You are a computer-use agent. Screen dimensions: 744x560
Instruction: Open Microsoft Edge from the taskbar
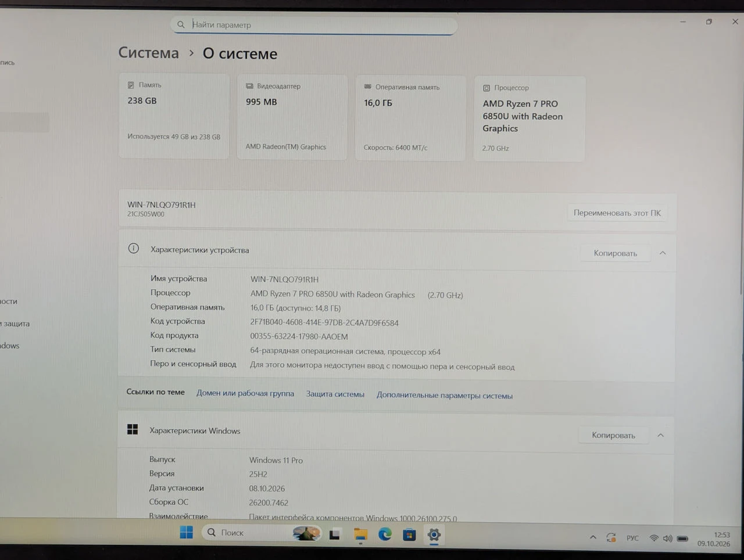pos(385,534)
